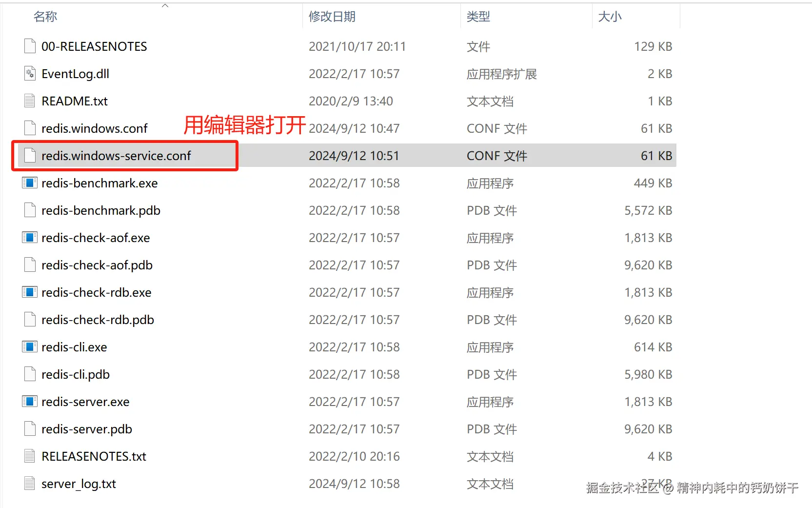Click the README.txt file icon
812x508 pixels.
click(30, 101)
